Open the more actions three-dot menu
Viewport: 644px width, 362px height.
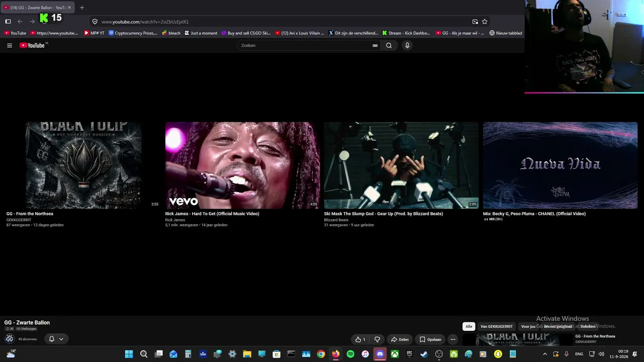[453, 339]
